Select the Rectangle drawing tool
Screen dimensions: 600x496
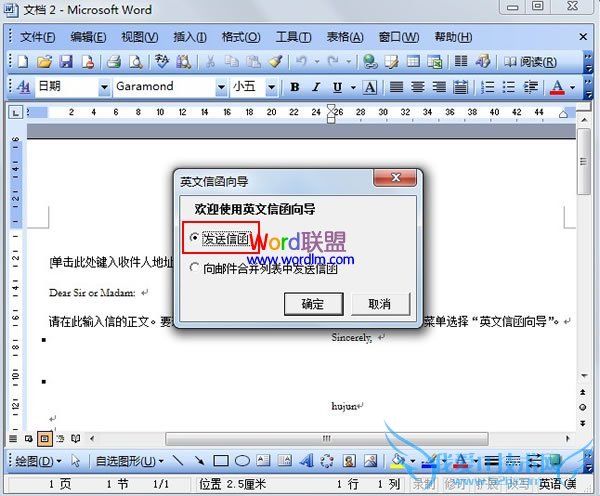coord(221,460)
